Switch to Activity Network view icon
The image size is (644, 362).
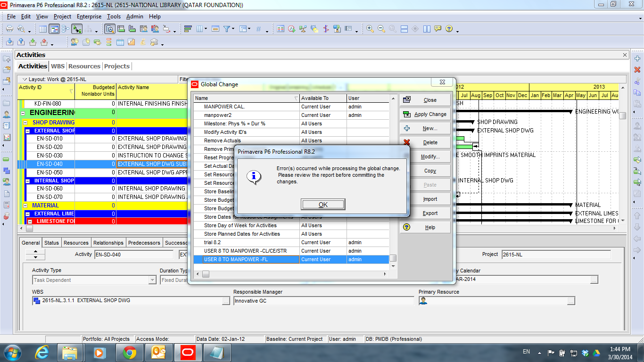pyautogui.click(x=66, y=29)
